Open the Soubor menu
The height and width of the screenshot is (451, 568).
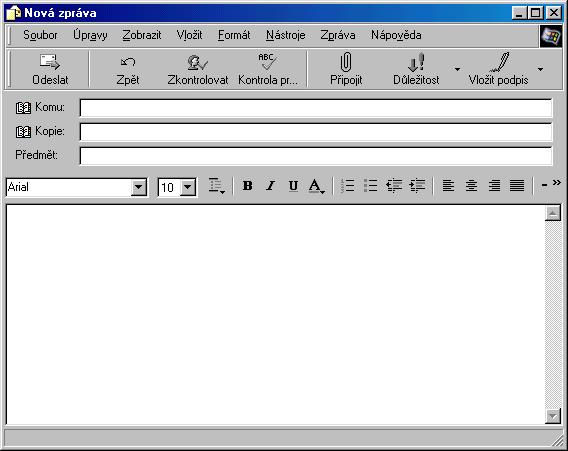pyautogui.click(x=40, y=36)
